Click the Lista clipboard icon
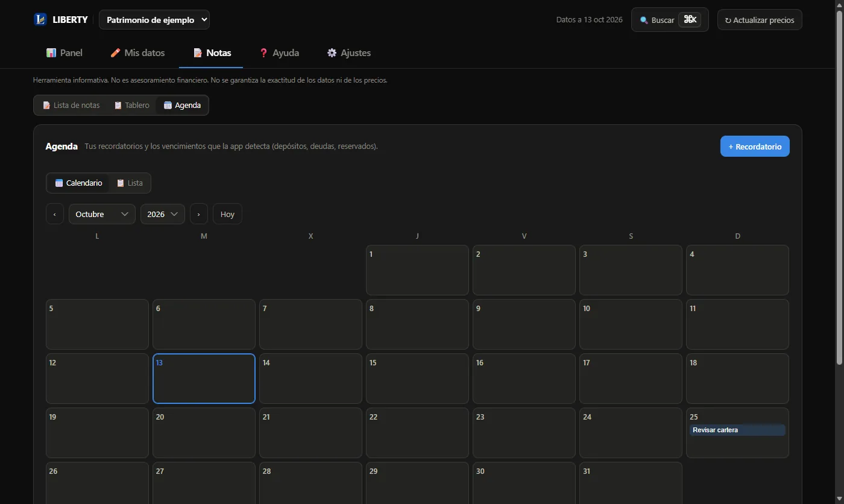Viewport: 844px width, 504px height. pyautogui.click(x=121, y=183)
